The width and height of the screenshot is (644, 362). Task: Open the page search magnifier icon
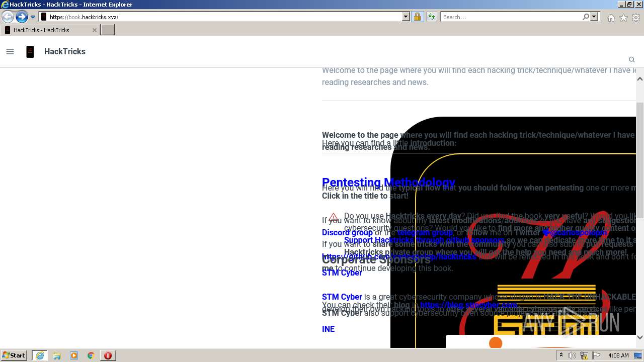(x=632, y=59)
